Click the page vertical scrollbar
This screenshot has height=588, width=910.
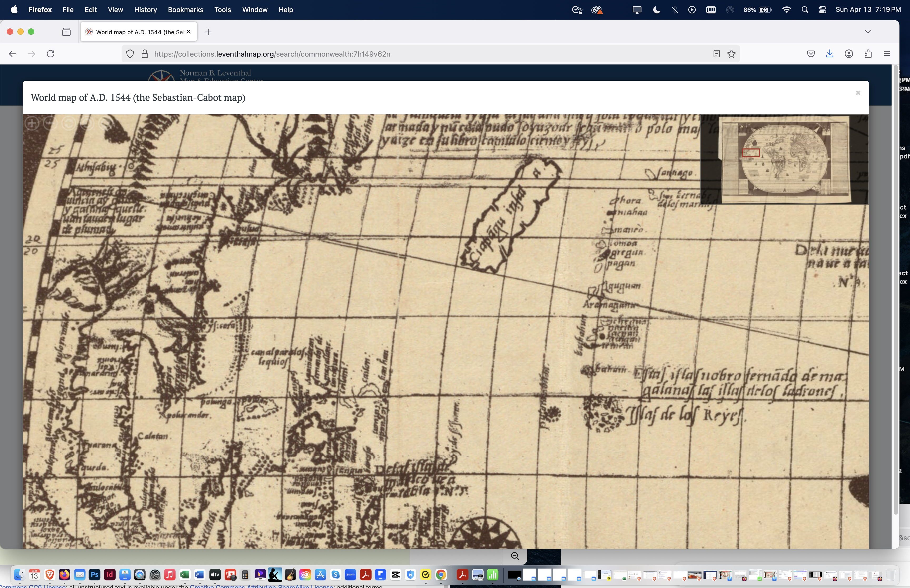coord(895,290)
